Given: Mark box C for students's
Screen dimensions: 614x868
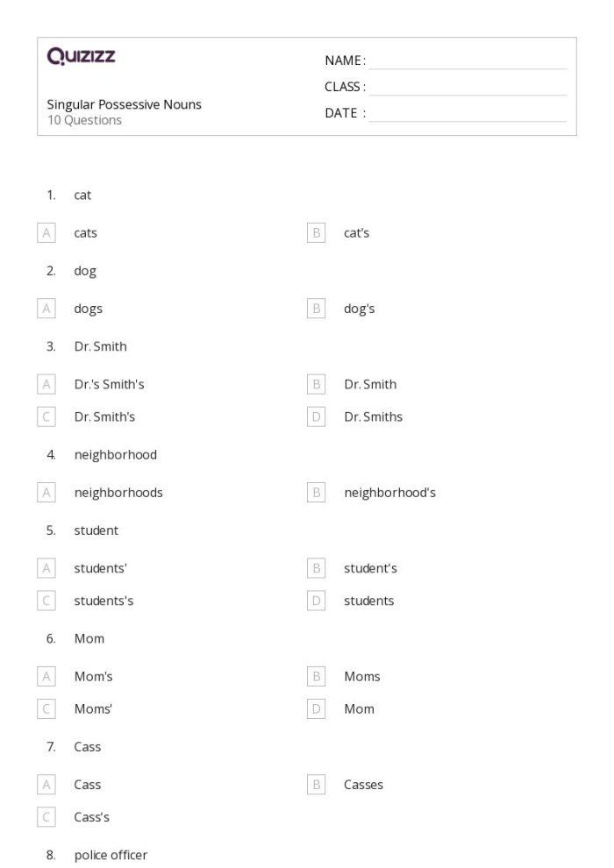Looking at the screenshot, I should point(46,601).
